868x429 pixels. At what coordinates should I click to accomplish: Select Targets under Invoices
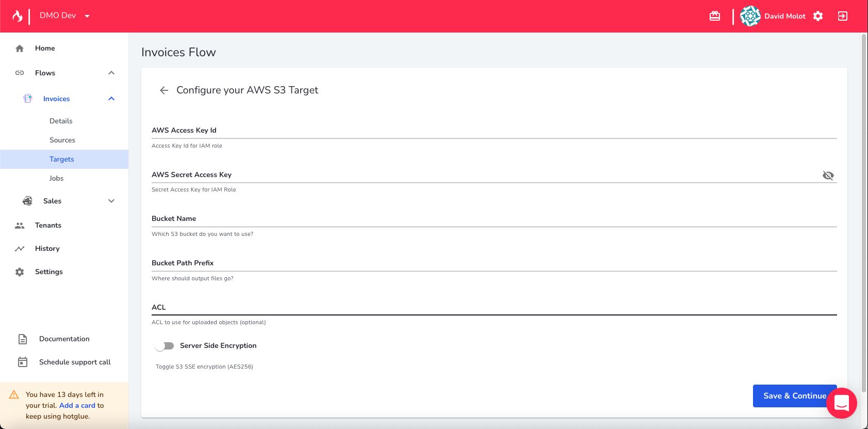coord(64,159)
